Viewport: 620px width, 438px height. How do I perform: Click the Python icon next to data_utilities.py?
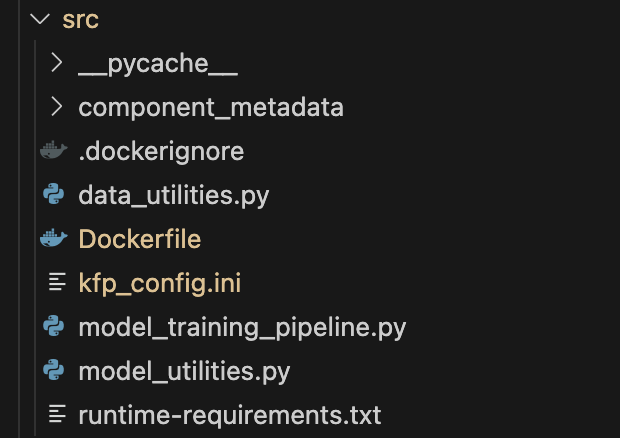(x=54, y=195)
